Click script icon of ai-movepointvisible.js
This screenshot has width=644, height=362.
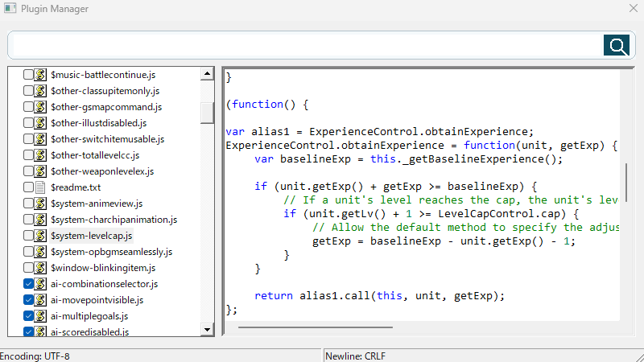click(x=40, y=299)
